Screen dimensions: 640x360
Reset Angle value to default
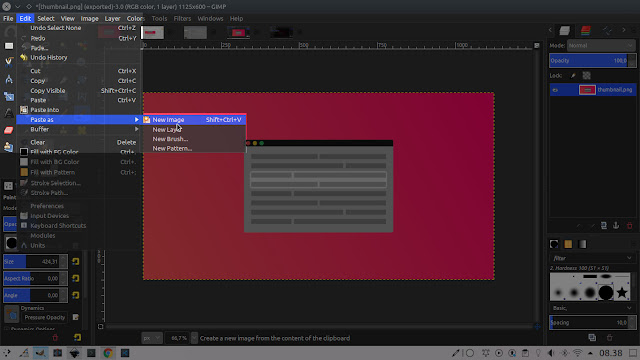pos(76,295)
